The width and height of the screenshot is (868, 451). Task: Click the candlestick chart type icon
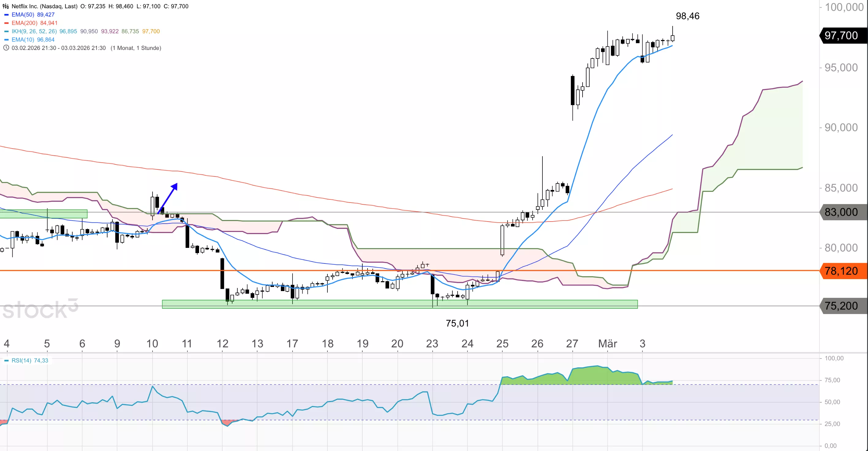click(6, 6)
